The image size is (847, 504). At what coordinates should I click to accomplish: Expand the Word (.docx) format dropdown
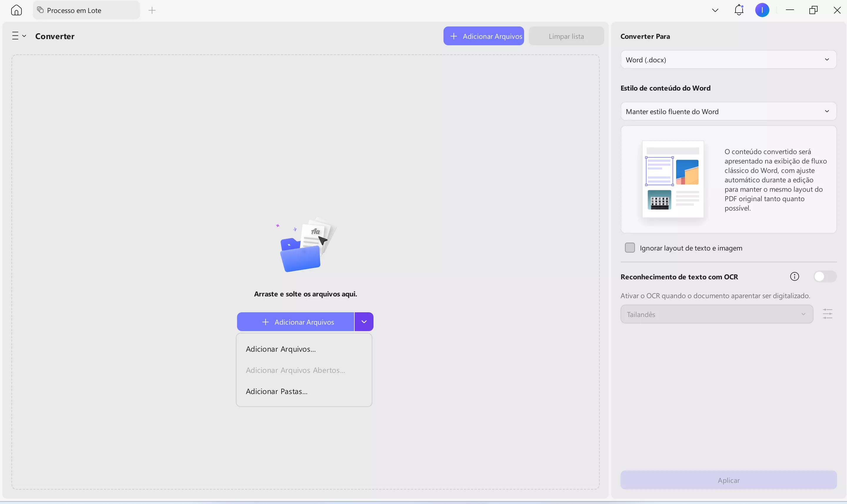point(728,60)
